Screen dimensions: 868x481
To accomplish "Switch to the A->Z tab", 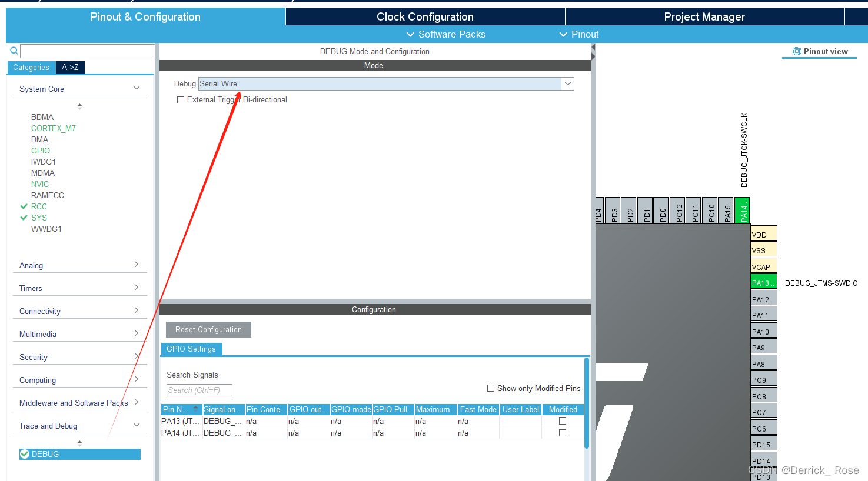I will 71,68.
